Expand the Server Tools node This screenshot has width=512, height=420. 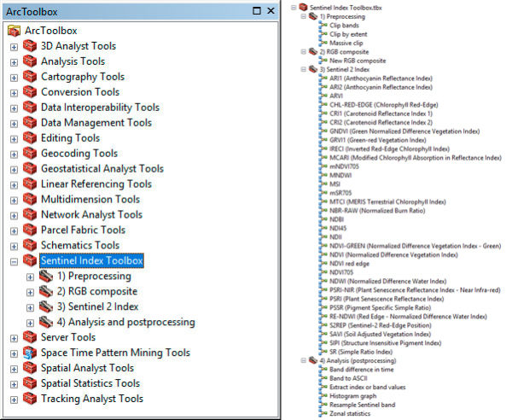tap(14, 339)
